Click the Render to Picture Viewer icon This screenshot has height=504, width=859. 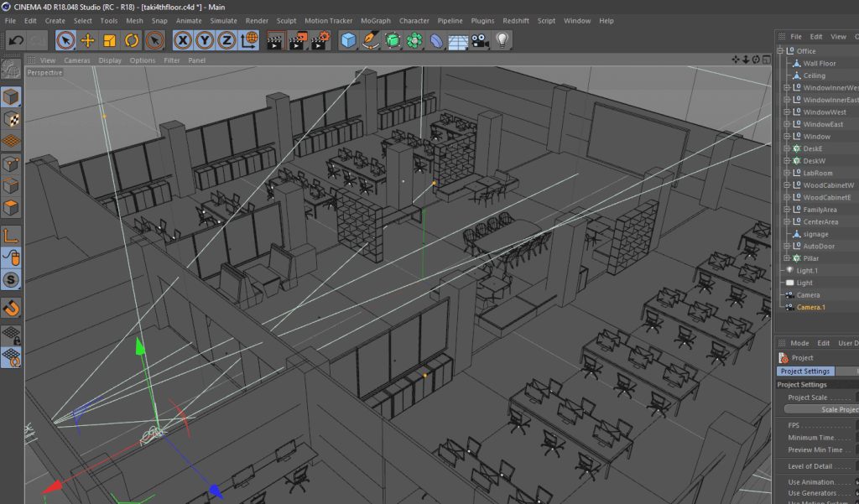point(297,40)
